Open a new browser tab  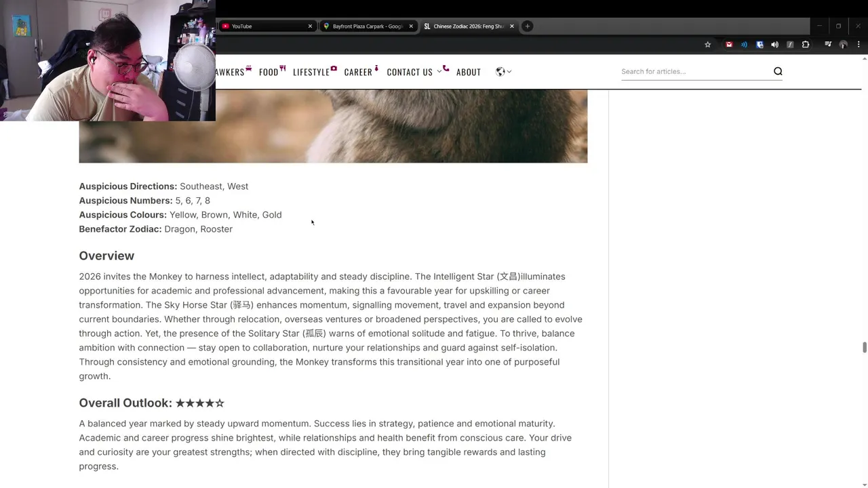point(527,26)
